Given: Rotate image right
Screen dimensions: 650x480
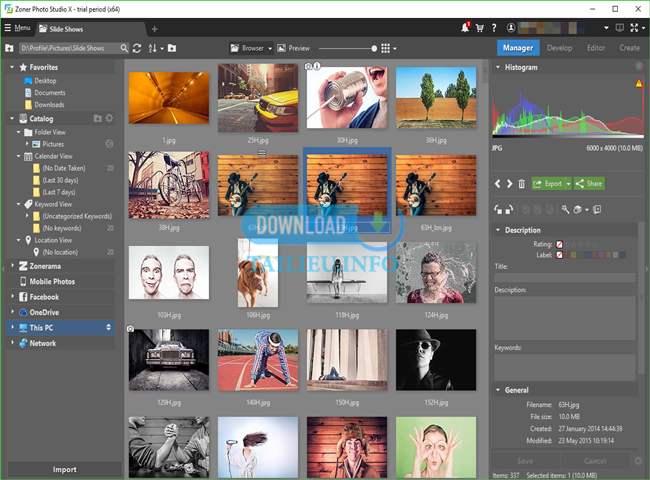Looking at the screenshot, I should tap(509, 210).
